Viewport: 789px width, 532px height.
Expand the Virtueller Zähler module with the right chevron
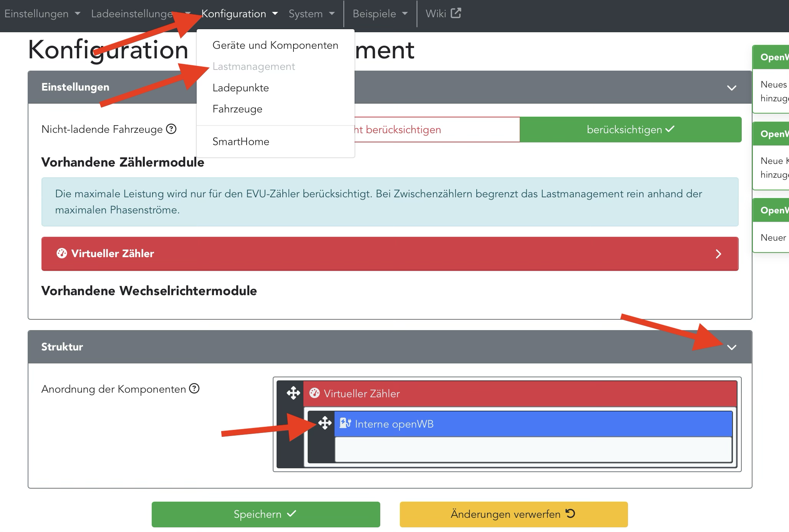(718, 254)
